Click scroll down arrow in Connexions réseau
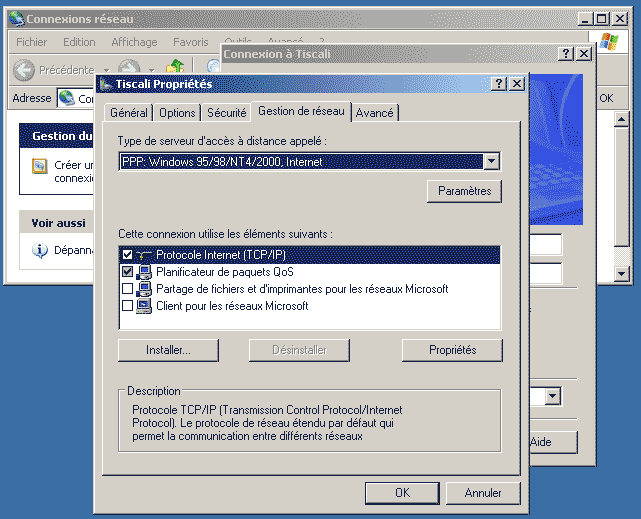 click(621, 273)
